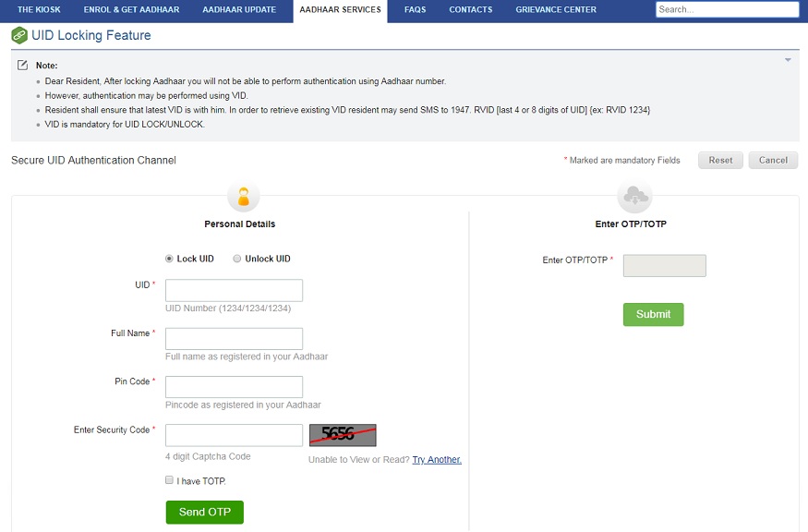Open the Aadhaar Update menu
This screenshot has height=532, width=808.
tap(239, 10)
